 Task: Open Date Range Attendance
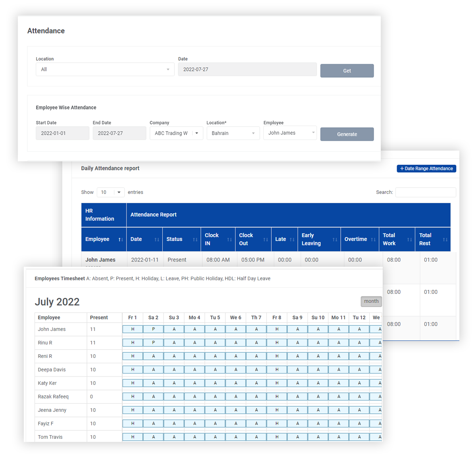point(426,168)
